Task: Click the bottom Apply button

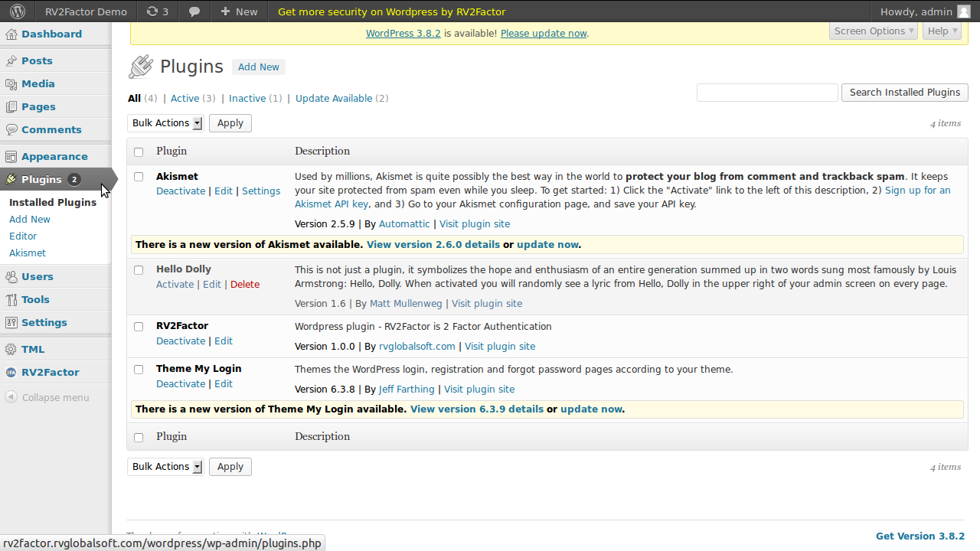Action: coord(230,466)
